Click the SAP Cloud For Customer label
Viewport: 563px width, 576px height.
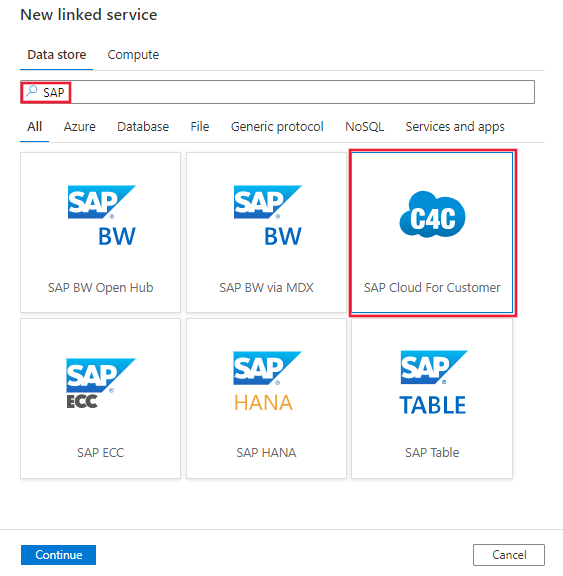432,288
